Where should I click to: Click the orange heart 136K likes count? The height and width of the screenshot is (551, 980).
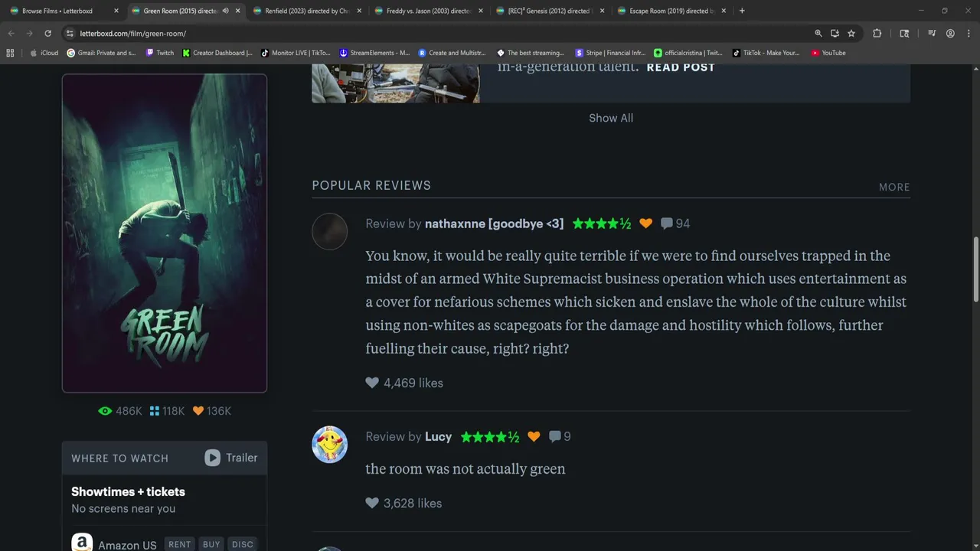click(x=212, y=411)
